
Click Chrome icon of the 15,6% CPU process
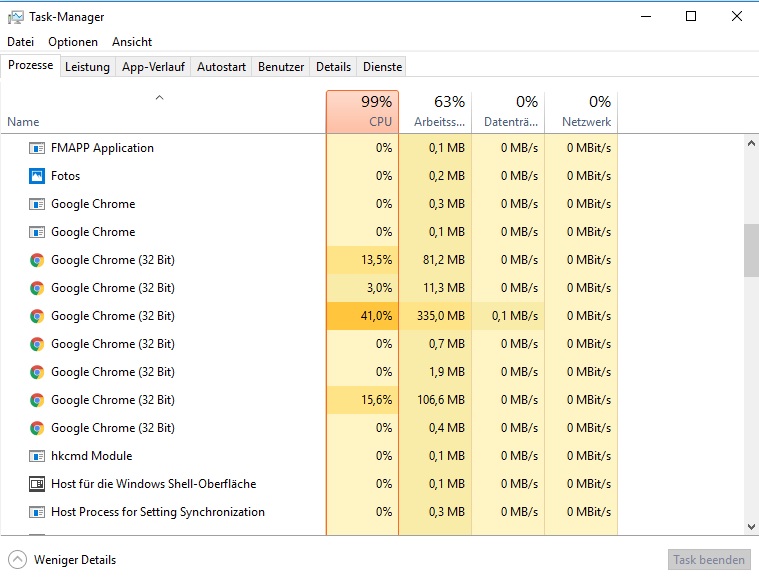[x=37, y=400]
